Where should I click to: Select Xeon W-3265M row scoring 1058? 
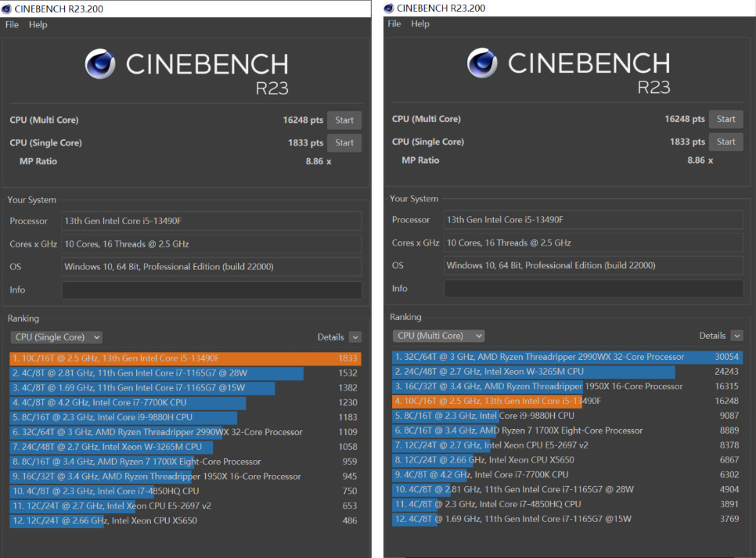click(x=185, y=447)
